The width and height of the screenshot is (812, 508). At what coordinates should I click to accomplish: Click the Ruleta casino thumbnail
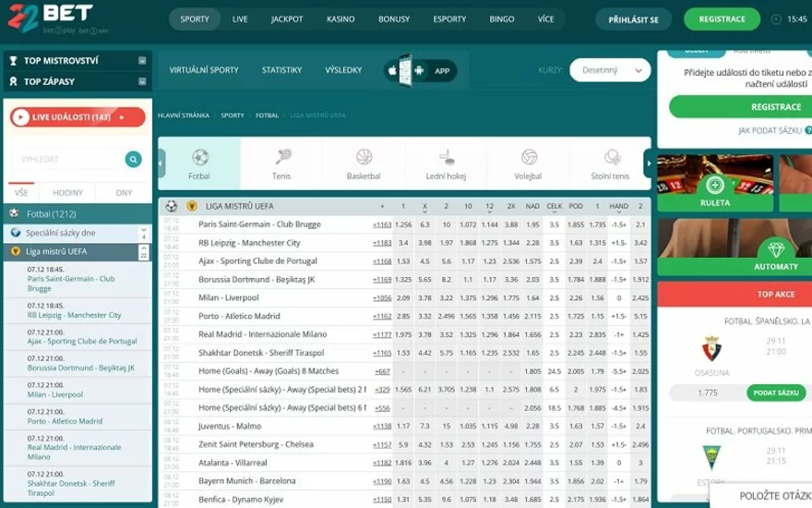pos(714,184)
